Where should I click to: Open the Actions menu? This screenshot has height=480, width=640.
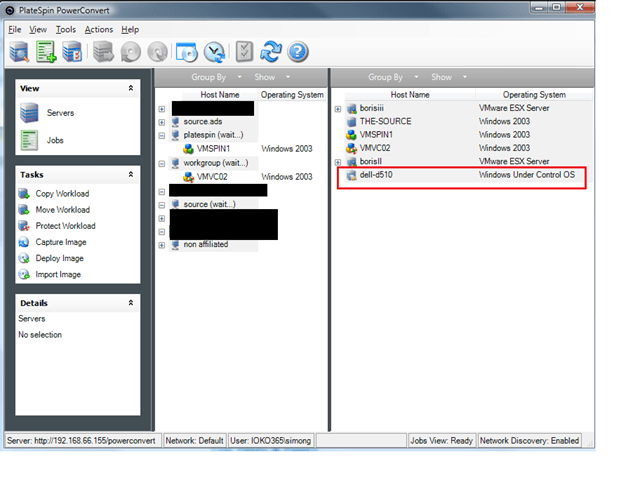click(x=99, y=30)
